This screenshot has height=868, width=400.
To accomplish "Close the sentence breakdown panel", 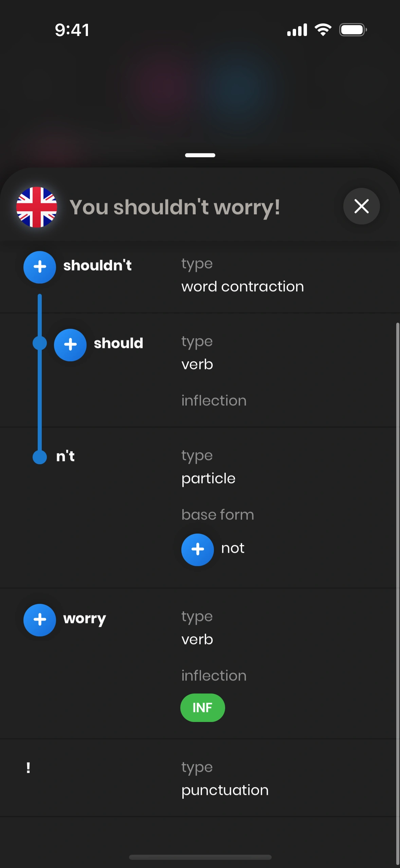I will point(361,206).
